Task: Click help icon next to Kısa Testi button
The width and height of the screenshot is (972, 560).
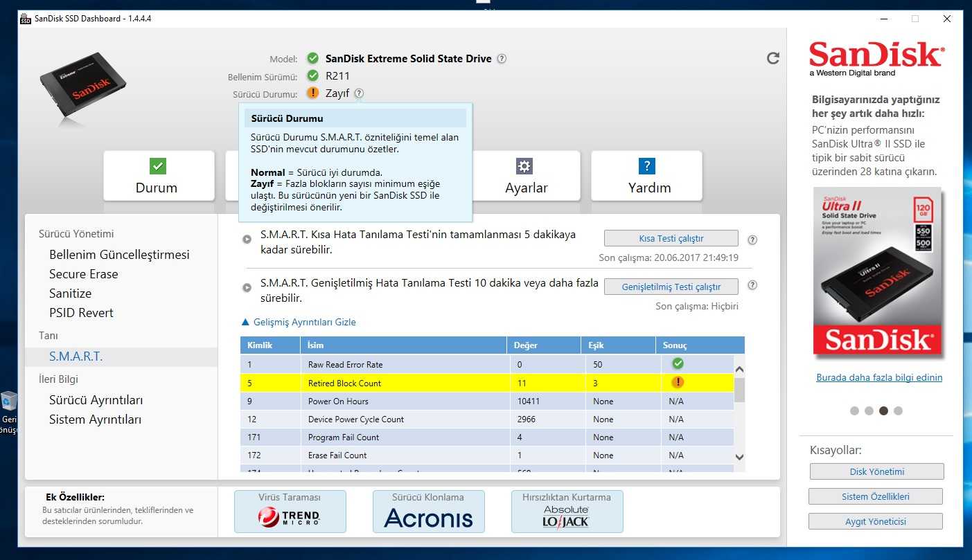Action: (x=752, y=240)
